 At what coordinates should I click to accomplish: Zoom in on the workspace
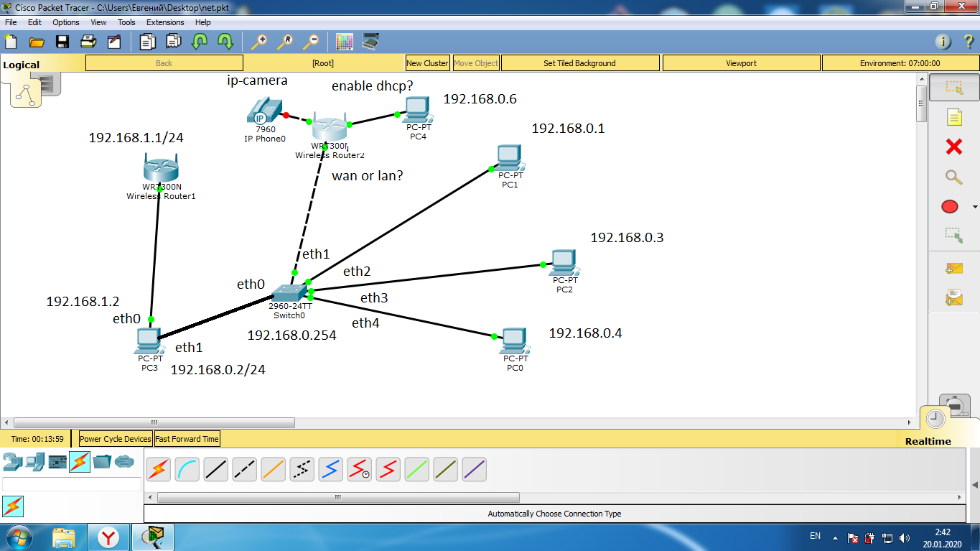258,42
